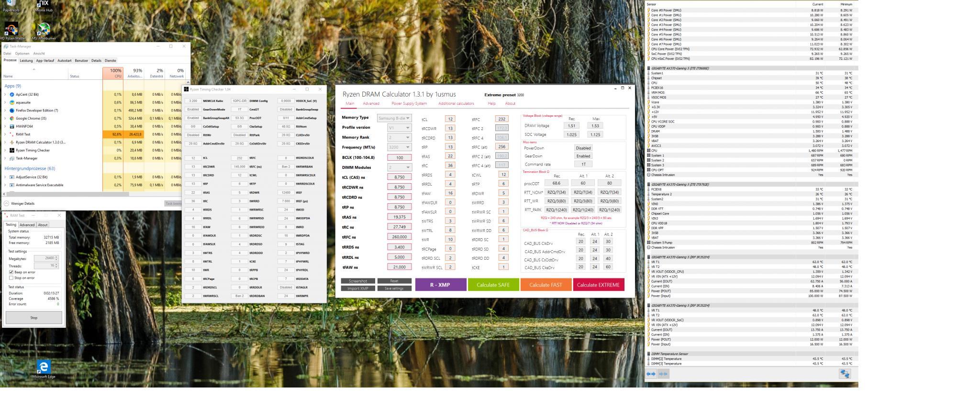
Task: Click HWiNFO expand-columns blue arrows button
Action: [x=651, y=374]
